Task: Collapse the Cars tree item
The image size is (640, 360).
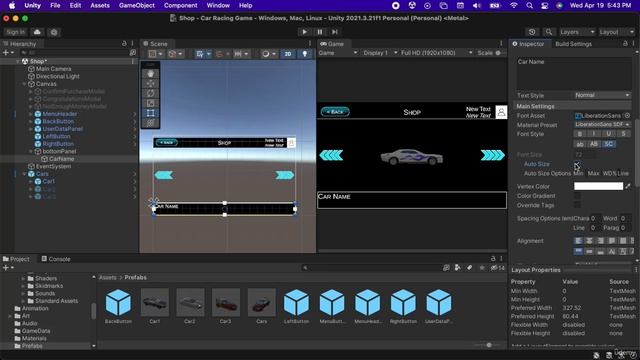Action: pos(24,174)
